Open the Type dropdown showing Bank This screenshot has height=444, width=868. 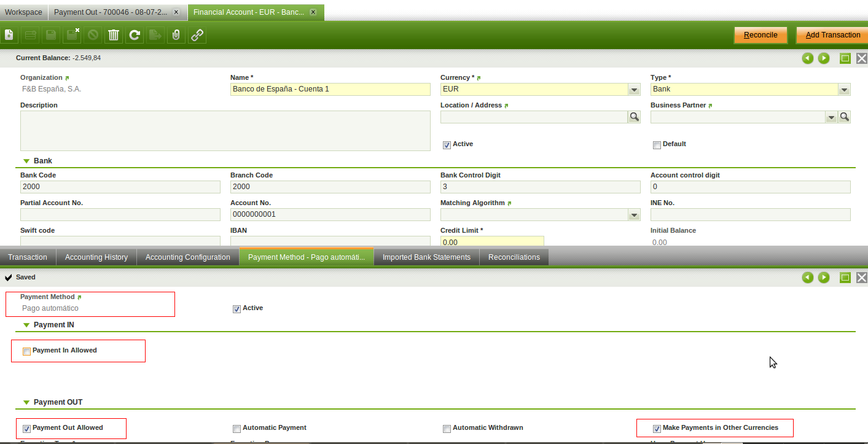click(x=844, y=90)
